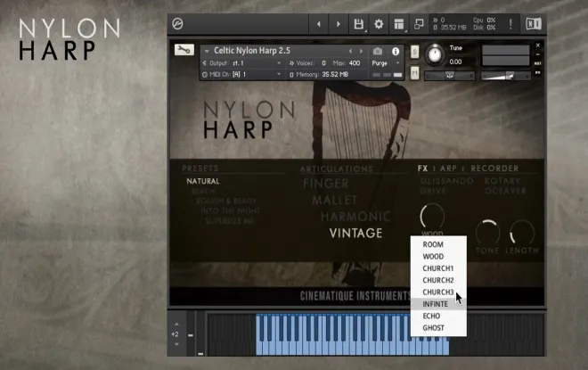Select CHURCH1 reverb from list
The height and width of the screenshot is (370, 588).
coord(438,268)
